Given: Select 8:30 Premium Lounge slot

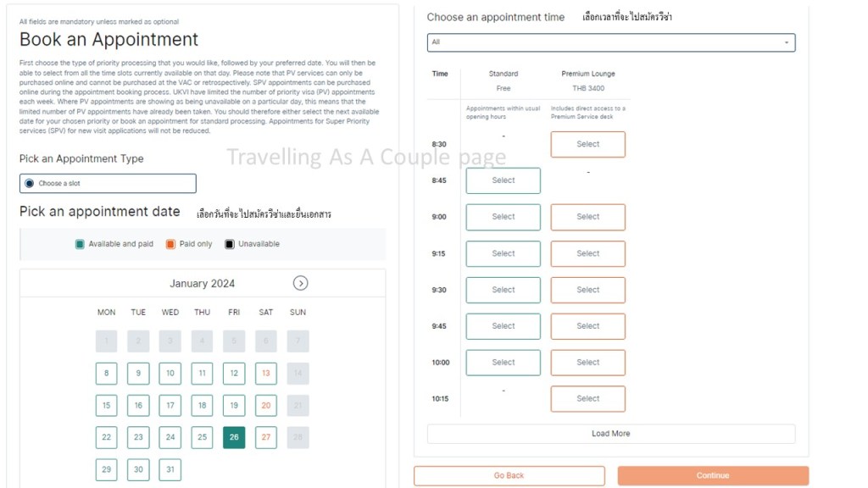Looking at the screenshot, I should tap(587, 144).
